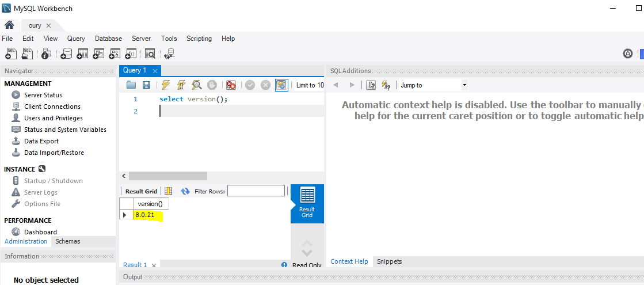Create a new table icon

[82, 53]
